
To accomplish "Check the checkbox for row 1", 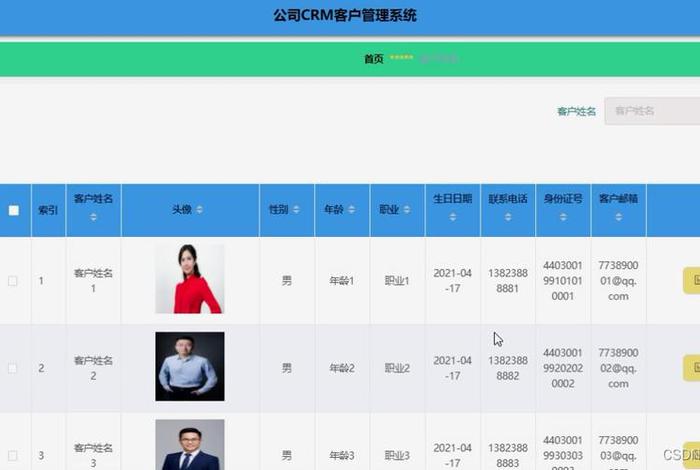I will point(14,281).
